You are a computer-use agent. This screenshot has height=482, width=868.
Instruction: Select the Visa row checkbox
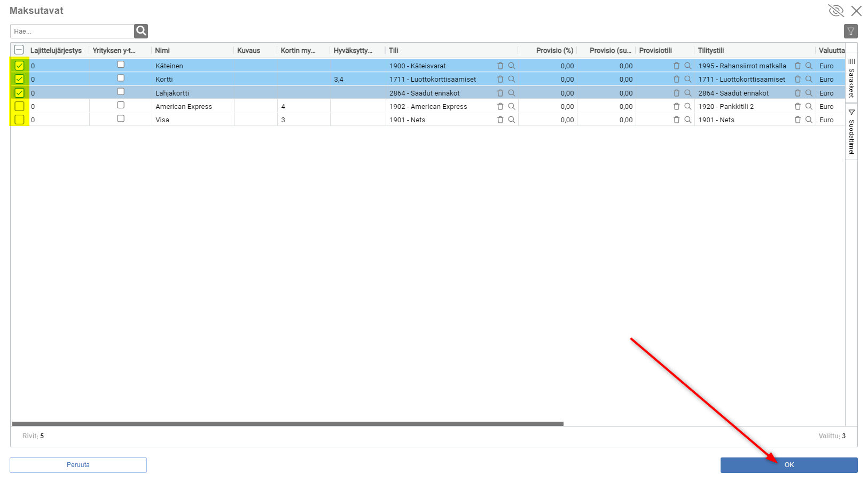(19, 120)
